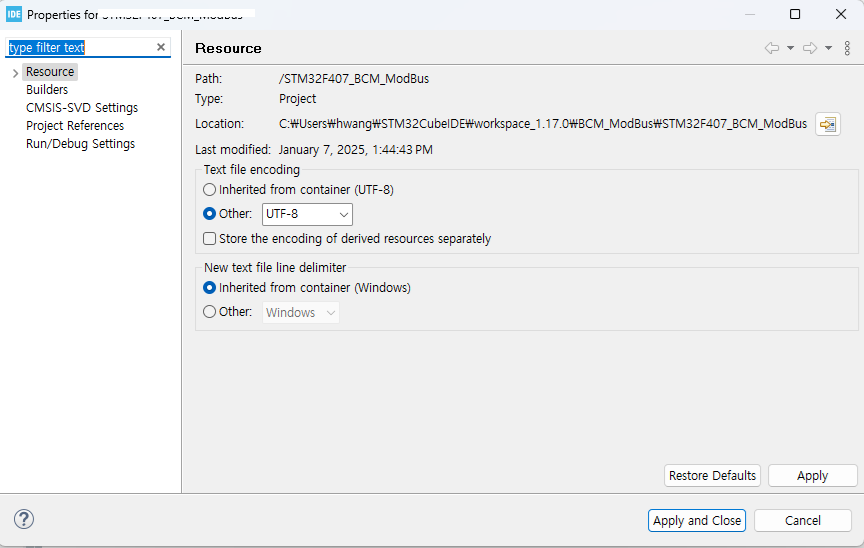The height and width of the screenshot is (548, 864).
Task: Expand the Resource tree node
Action: (x=15, y=73)
